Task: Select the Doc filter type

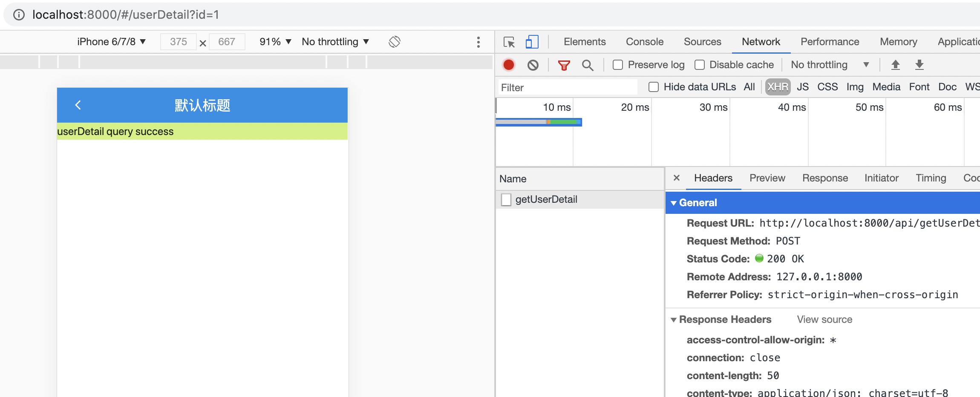Action: pos(947,87)
